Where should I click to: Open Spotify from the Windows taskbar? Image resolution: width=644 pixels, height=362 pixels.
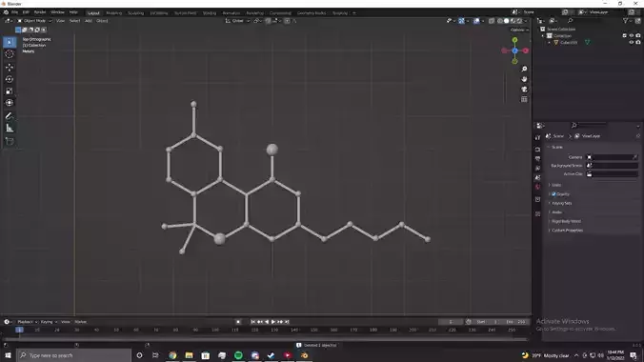[238, 355]
